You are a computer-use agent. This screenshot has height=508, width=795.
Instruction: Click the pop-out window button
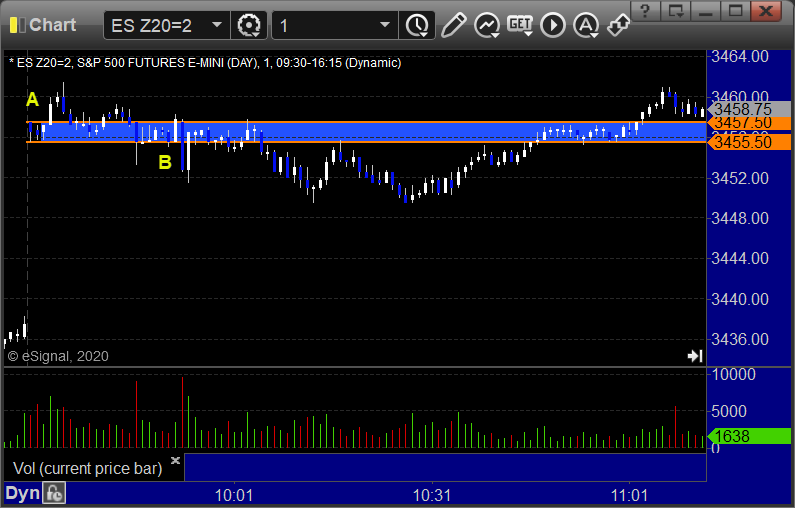pos(676,11)
